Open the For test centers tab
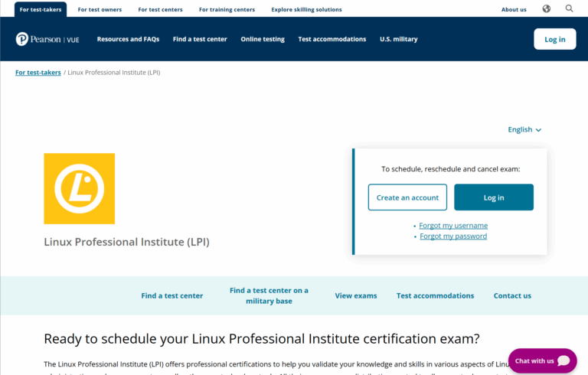This screenshot has width=588, height=375. click(x=160, y=9)
